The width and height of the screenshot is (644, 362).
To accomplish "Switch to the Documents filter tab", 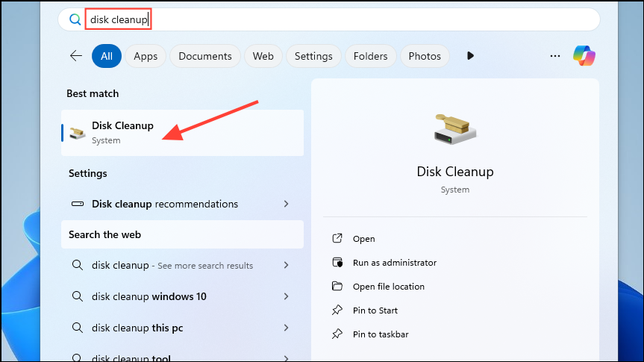I will (x=205, y=56).
